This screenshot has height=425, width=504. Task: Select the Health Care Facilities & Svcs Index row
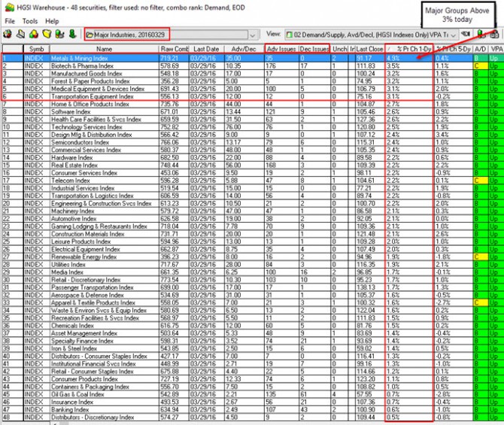click(x=253, y=120)
